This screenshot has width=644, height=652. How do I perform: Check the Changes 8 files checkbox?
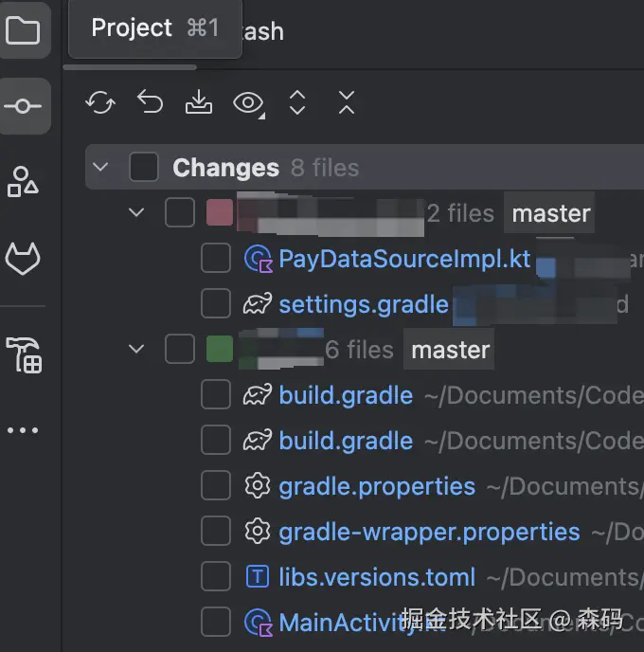pos(144,168)
